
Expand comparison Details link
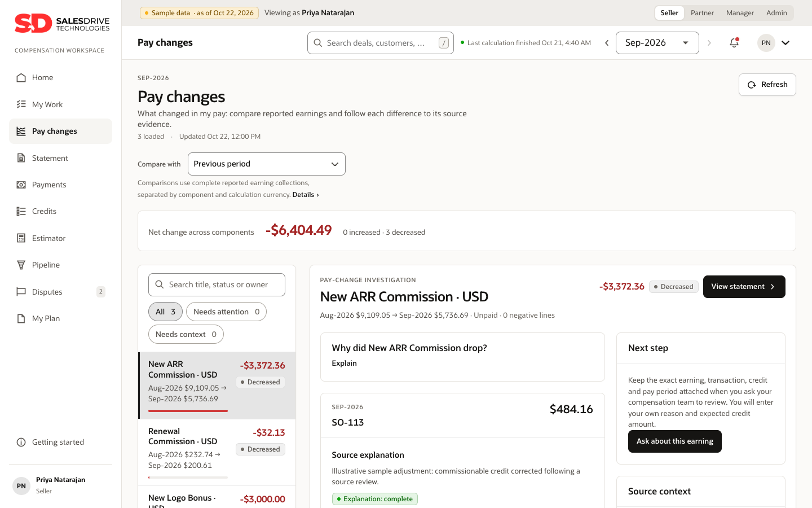(x=306, y=195)
